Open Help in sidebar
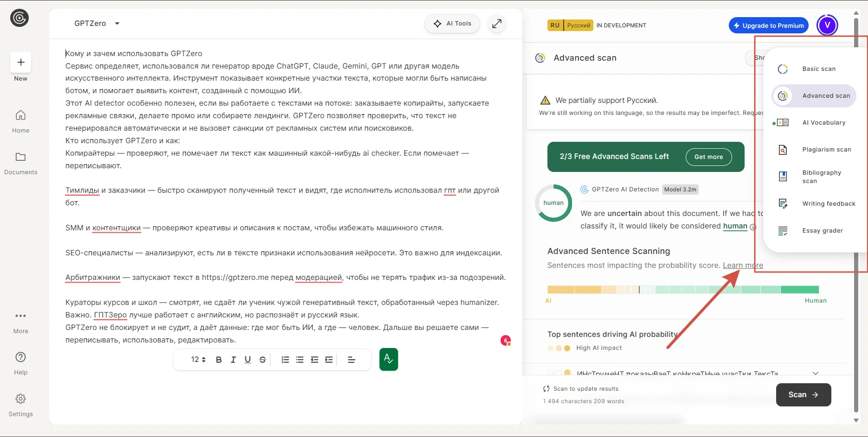This screenshot has height=437, width=868. click(x=20, y=363)
